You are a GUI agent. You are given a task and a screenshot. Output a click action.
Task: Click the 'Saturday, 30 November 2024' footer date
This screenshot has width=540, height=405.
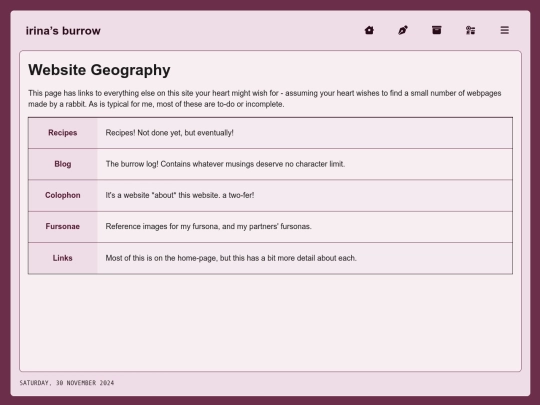(x=67, y=383)
